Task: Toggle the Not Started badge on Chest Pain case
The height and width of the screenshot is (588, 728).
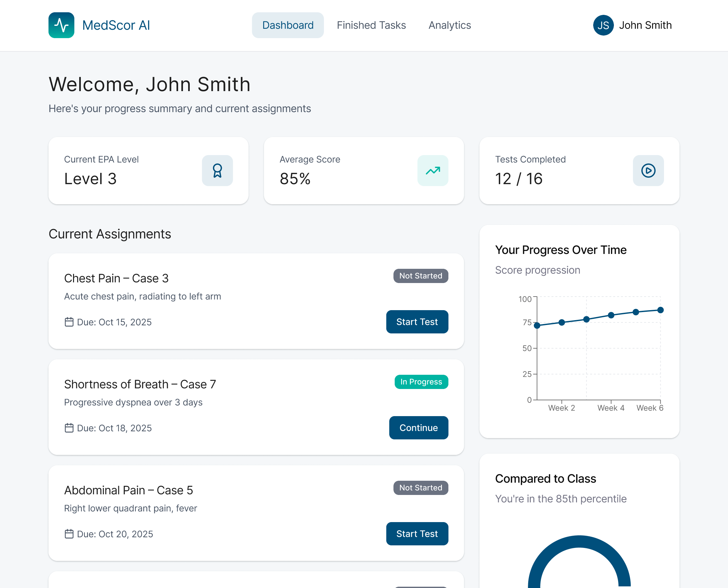Action: click(421, 276)
